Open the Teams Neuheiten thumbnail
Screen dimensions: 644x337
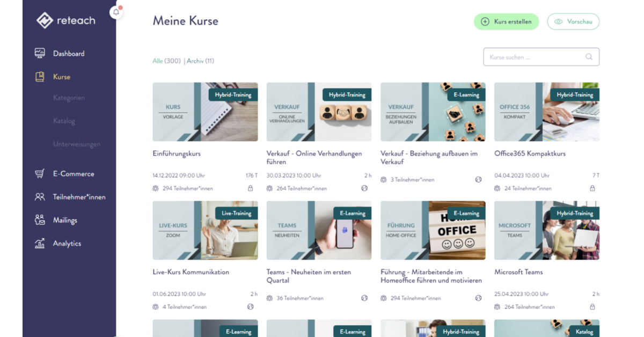pos(319,230)
